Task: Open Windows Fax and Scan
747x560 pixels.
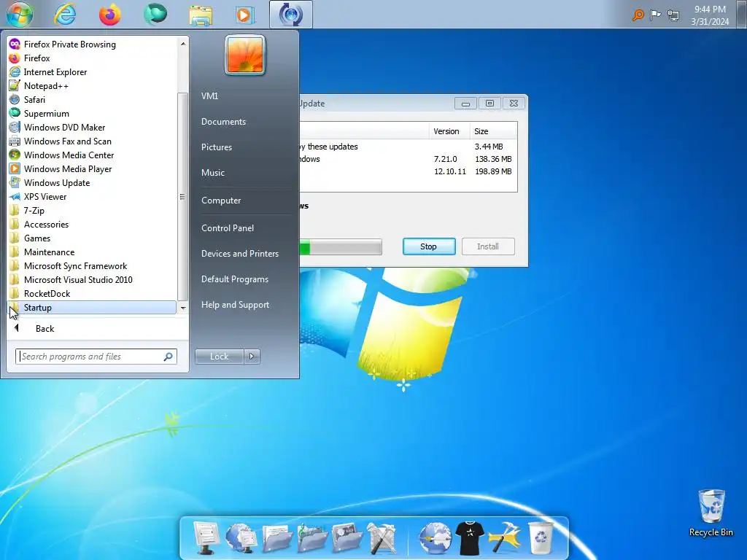Action: pyautogui.click(x=92, y=141)
